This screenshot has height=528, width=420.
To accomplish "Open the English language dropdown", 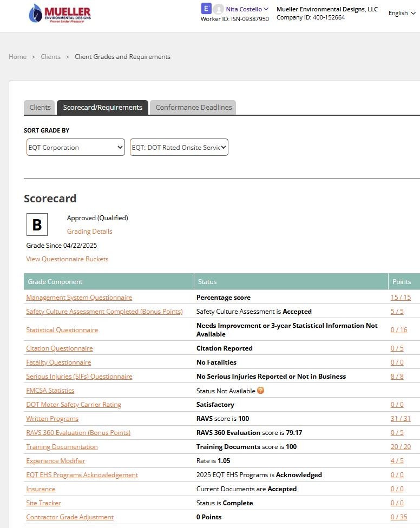I will click(x=402, y=13).
